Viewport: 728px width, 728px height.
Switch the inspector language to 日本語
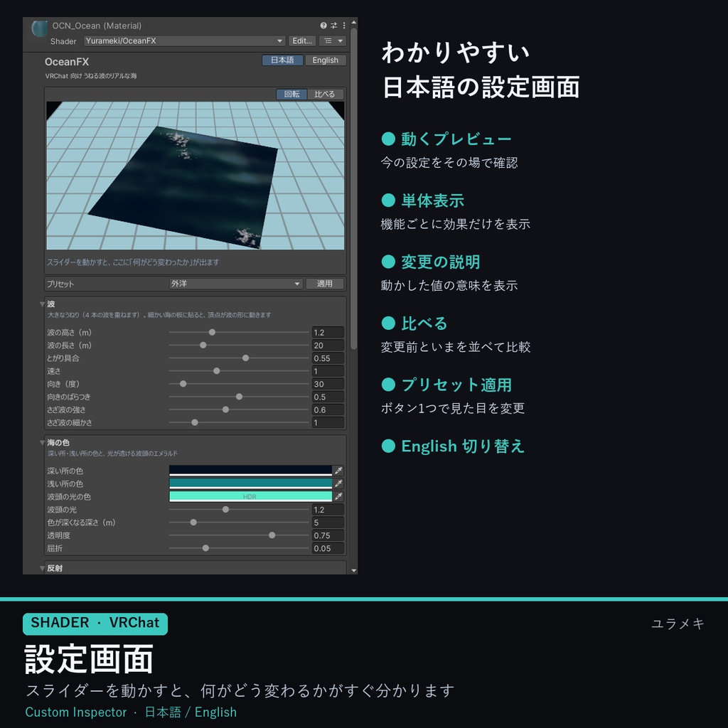282,60
